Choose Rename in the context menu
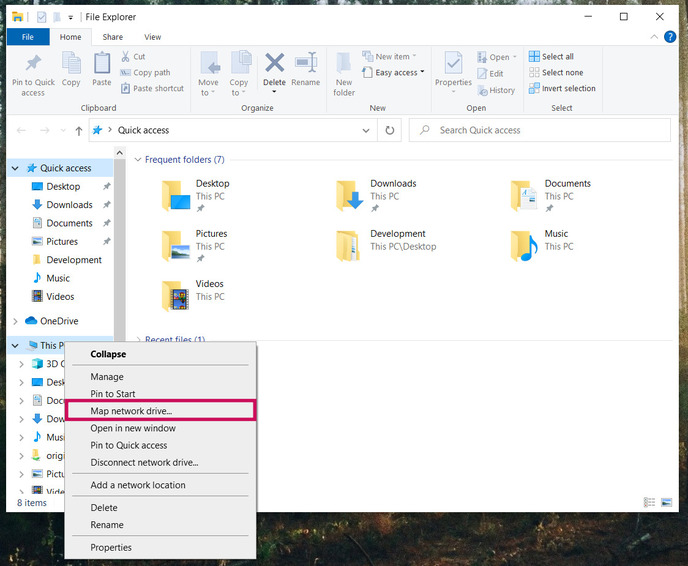Screen dimensions: 688x566 (161, 525)
